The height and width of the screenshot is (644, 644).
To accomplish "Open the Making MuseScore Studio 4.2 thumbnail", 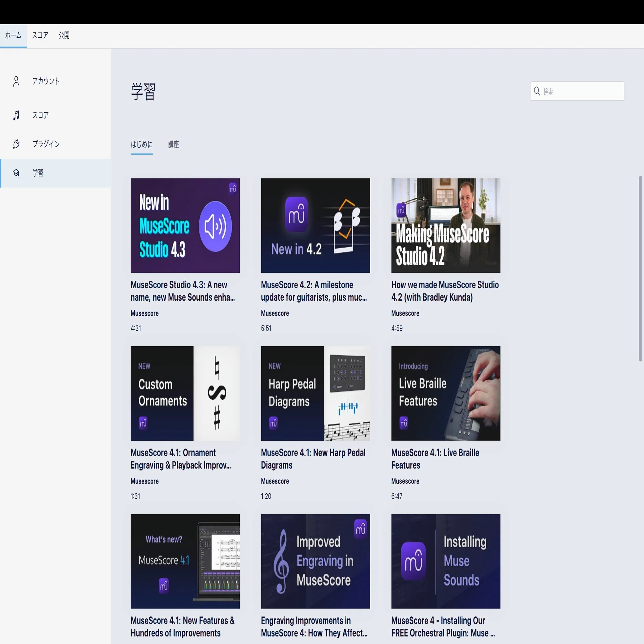I will [x=446, y=225].
